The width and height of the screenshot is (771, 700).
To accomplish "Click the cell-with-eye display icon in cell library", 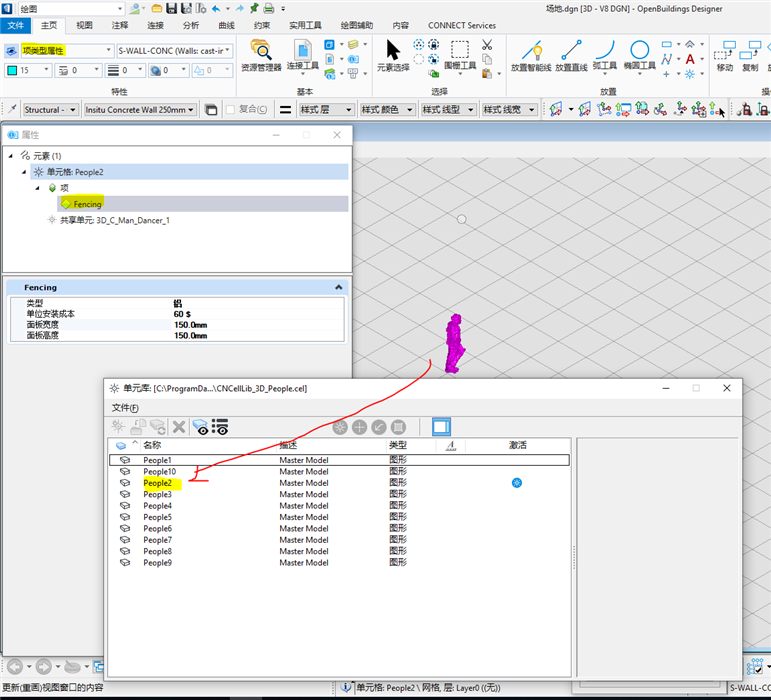I will click(x=200, y=427).
